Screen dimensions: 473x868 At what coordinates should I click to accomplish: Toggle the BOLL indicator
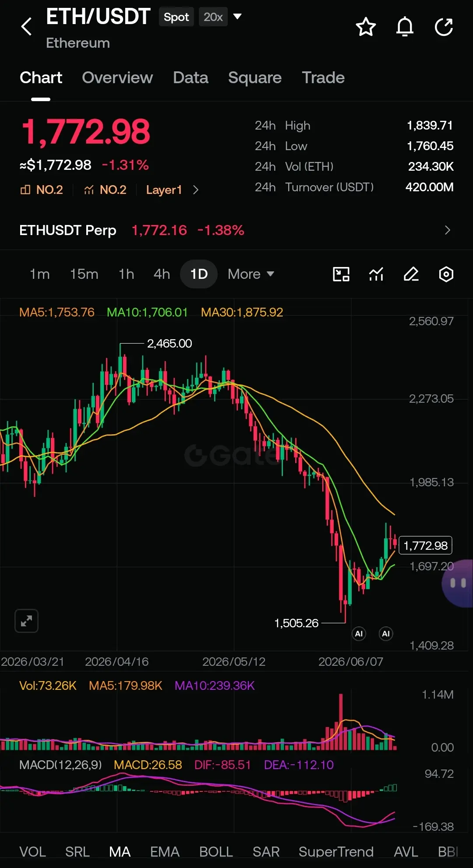pos(216,852)
